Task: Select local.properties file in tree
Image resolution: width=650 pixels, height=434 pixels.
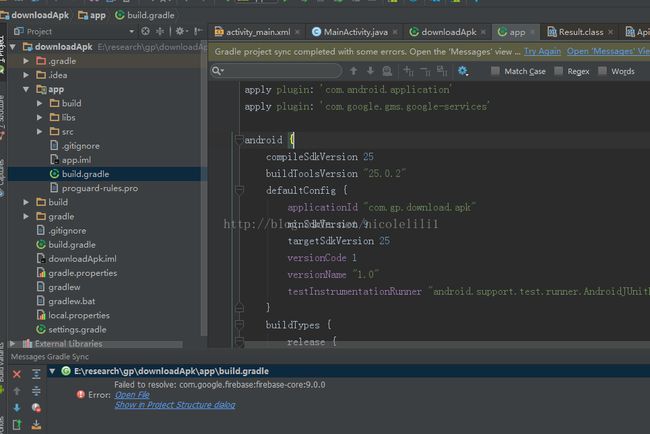Action: [x=73, y=315]
